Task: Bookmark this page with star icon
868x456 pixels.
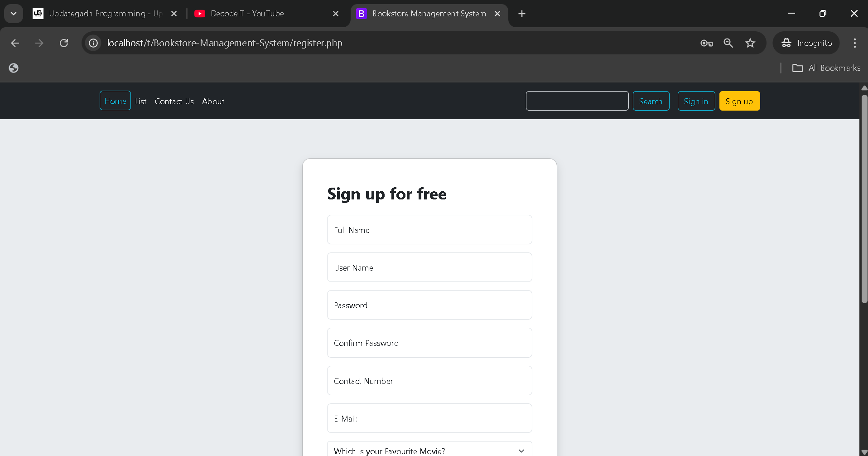Action: (750, 43)
